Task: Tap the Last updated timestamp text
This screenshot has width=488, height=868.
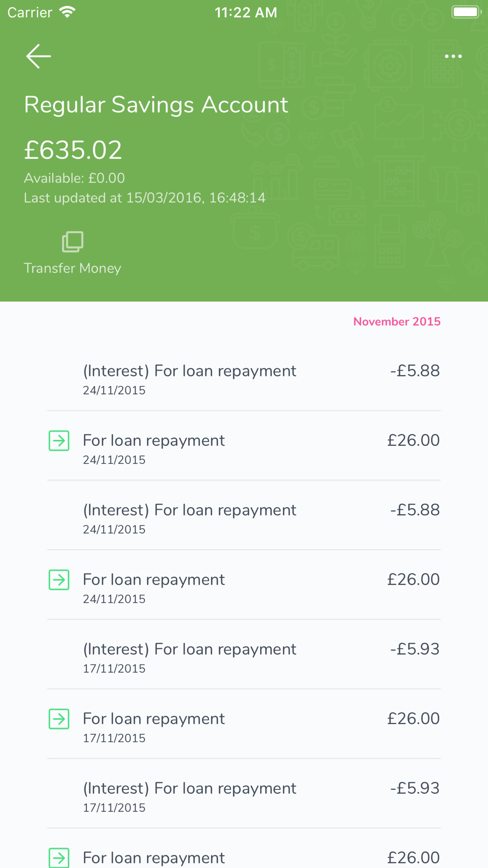Action: [x=145, y=198]
